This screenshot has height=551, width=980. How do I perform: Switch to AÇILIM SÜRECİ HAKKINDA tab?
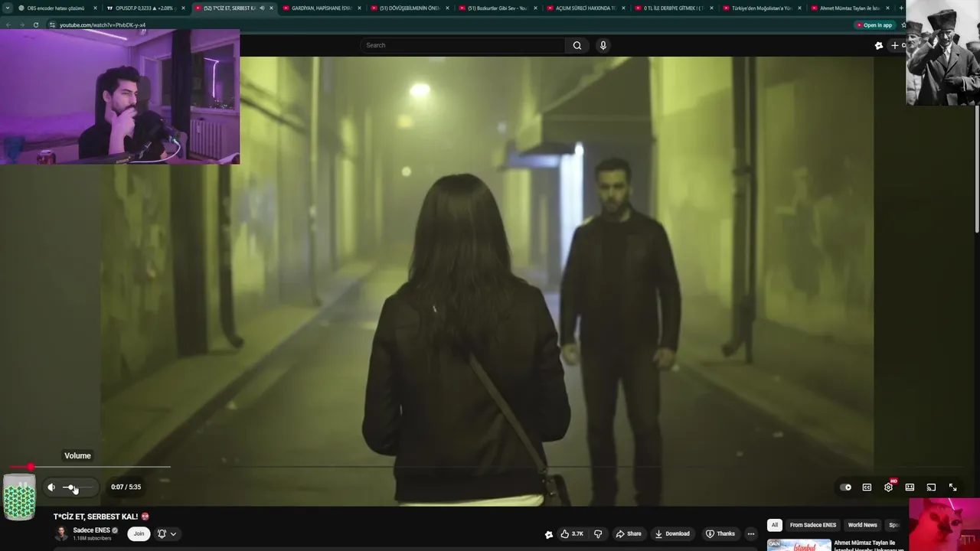(x=585, y=8)
